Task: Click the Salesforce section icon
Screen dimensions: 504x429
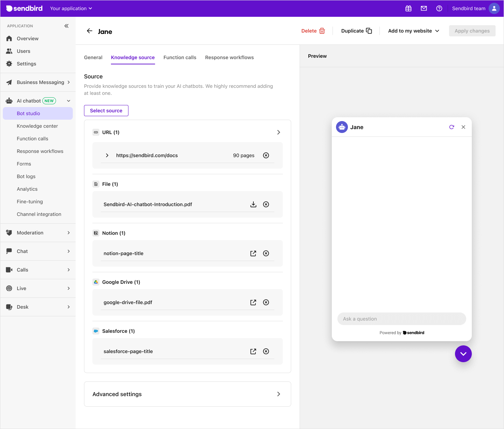Action: [96, 331]
